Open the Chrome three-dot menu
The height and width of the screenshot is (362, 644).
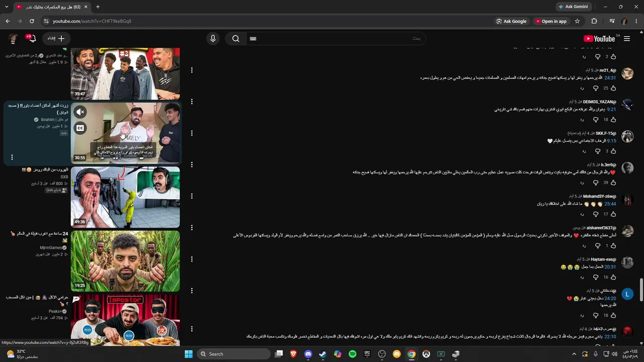[636, 21]
